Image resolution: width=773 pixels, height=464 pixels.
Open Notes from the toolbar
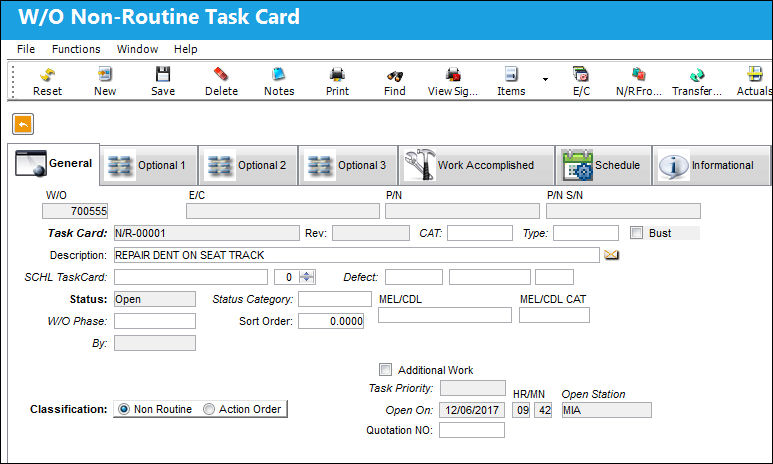point(279,74)
